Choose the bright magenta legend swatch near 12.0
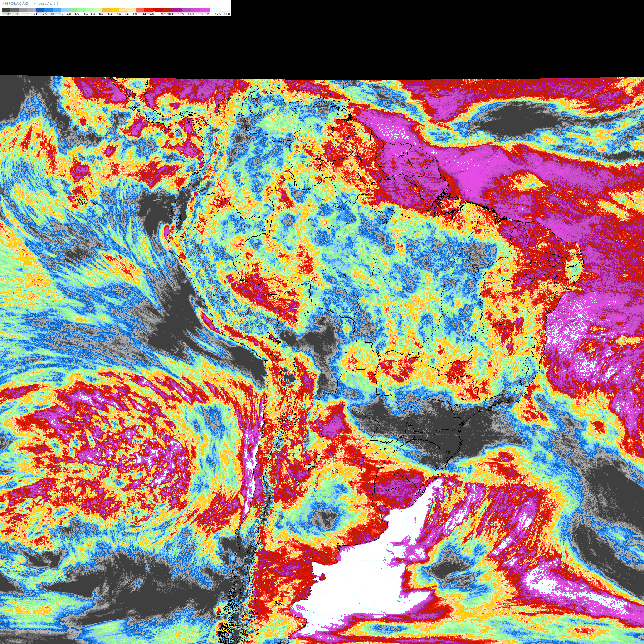644x644 pixels. pos(205,10)
